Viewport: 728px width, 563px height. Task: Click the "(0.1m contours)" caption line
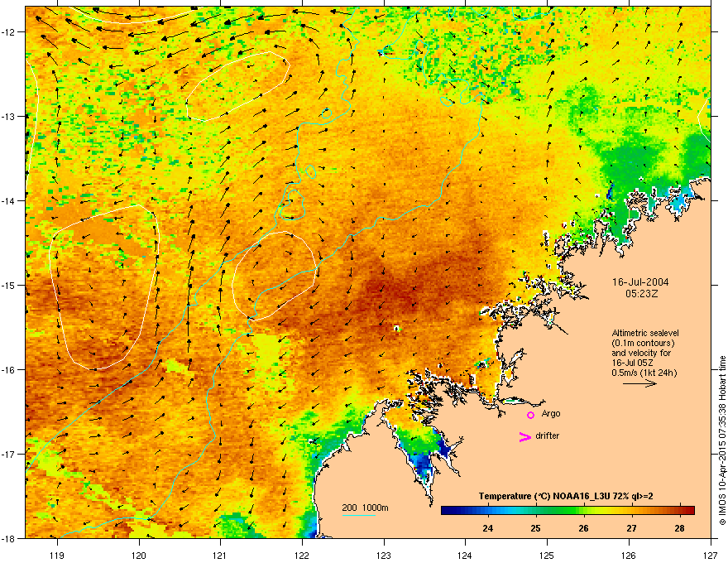tap(643, 343)
